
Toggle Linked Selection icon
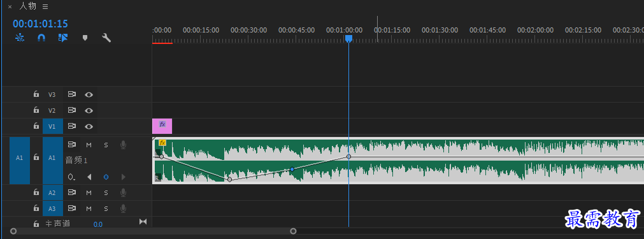point(63,38)
